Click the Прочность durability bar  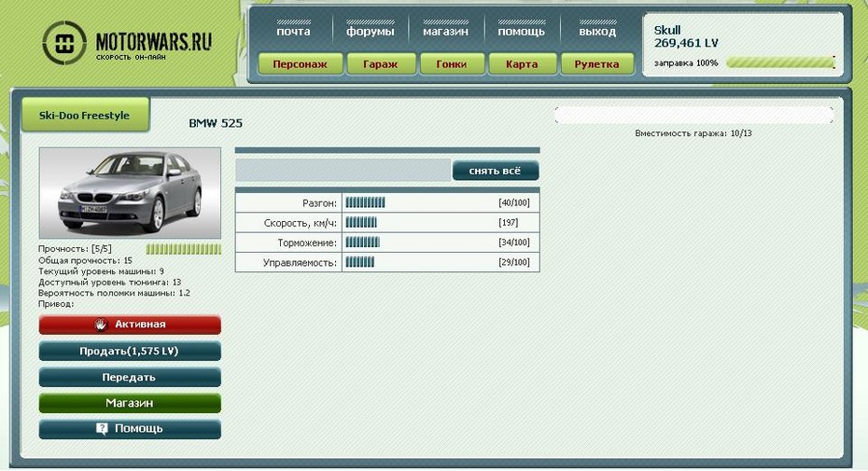coord(184,249)
